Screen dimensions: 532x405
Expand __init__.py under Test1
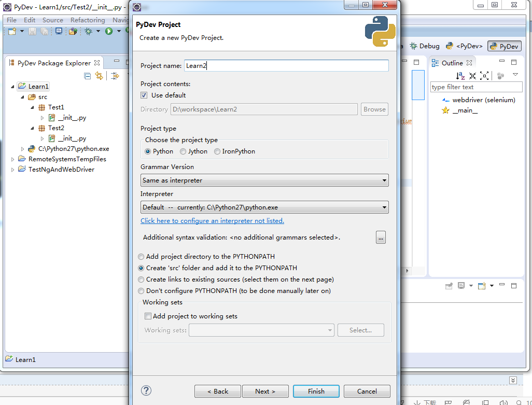click(42, 118)
